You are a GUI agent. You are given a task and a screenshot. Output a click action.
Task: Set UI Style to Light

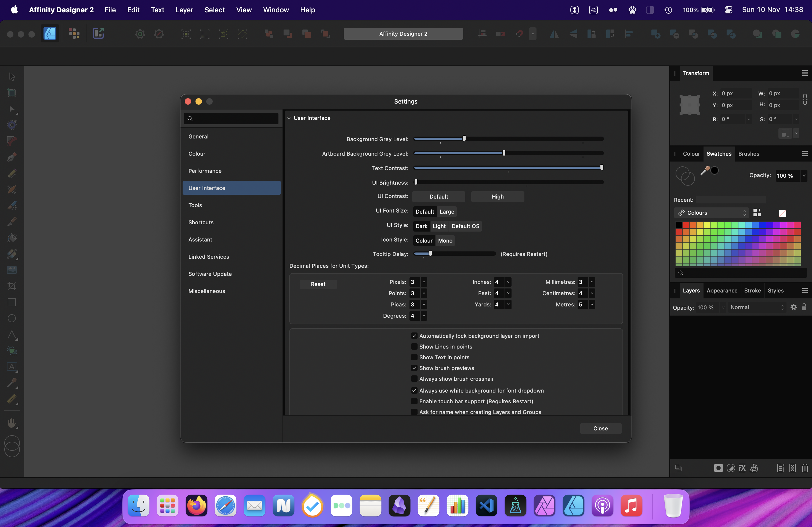click(x=439, y=226)
